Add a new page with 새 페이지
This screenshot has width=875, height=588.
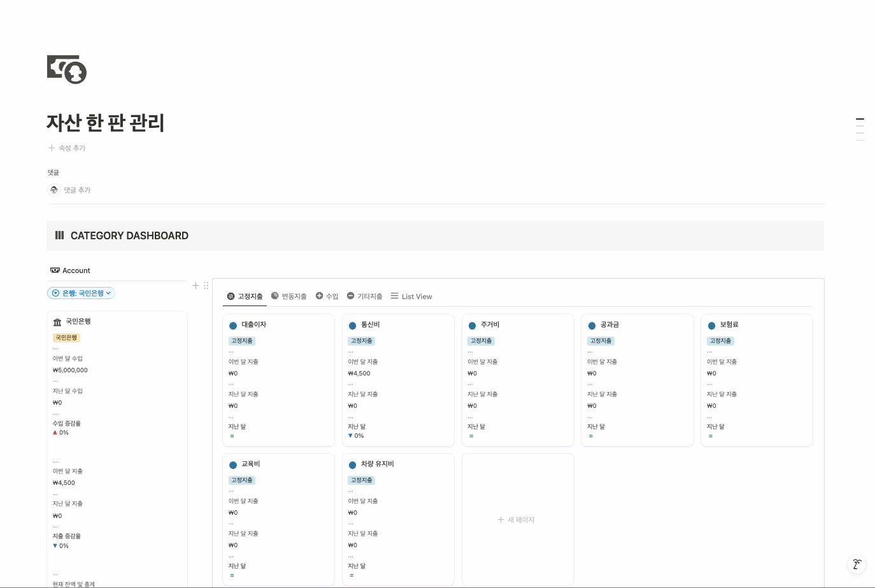pyautogui.click(x=516, y=520)
